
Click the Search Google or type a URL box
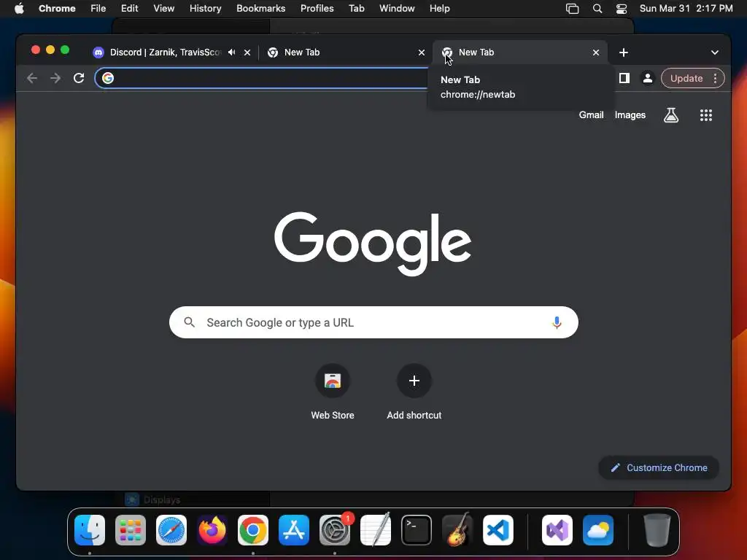pos(373,322)
